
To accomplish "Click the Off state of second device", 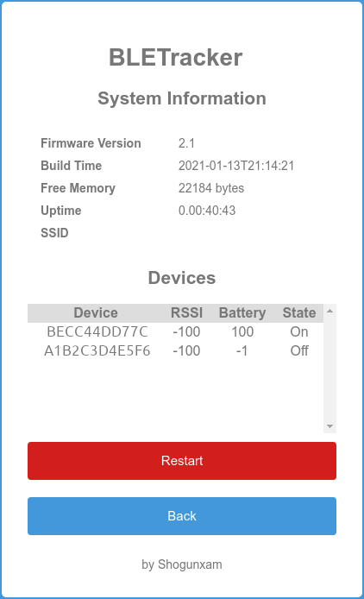I will click(299, 350).
